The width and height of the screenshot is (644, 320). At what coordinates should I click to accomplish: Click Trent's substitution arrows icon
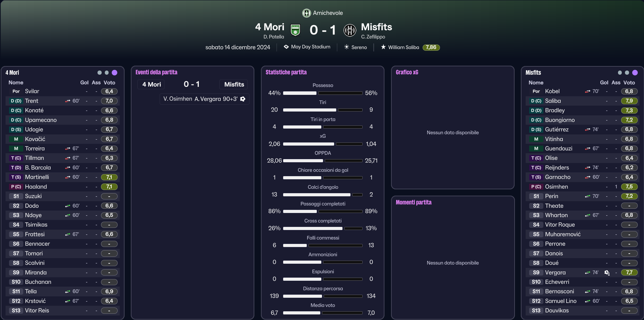pyautogui.click(x=68, y=101)
